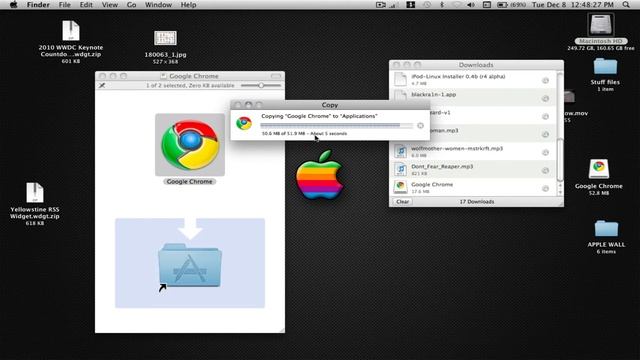Reveal the third Downloads row ending 'ard-v1'
The image size is (640, 360).
(545, 116)
